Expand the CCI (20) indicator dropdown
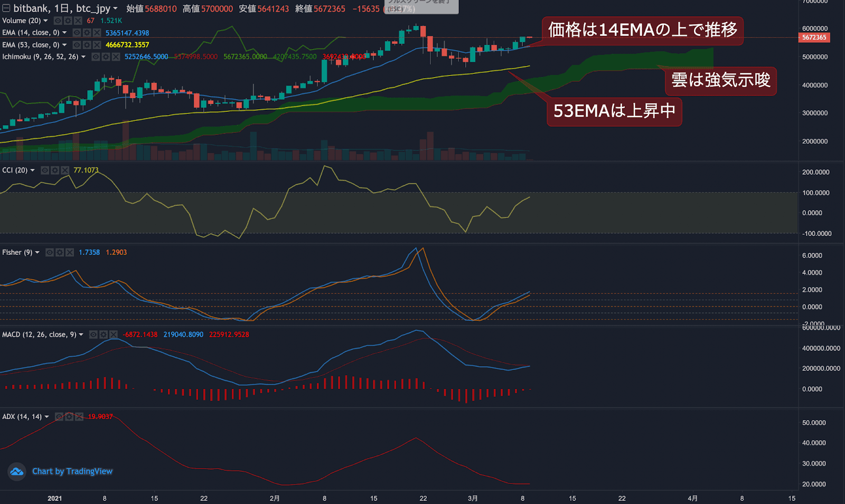Image resolution: width=845 pixels, height=504 pixels. coord(32,170)
